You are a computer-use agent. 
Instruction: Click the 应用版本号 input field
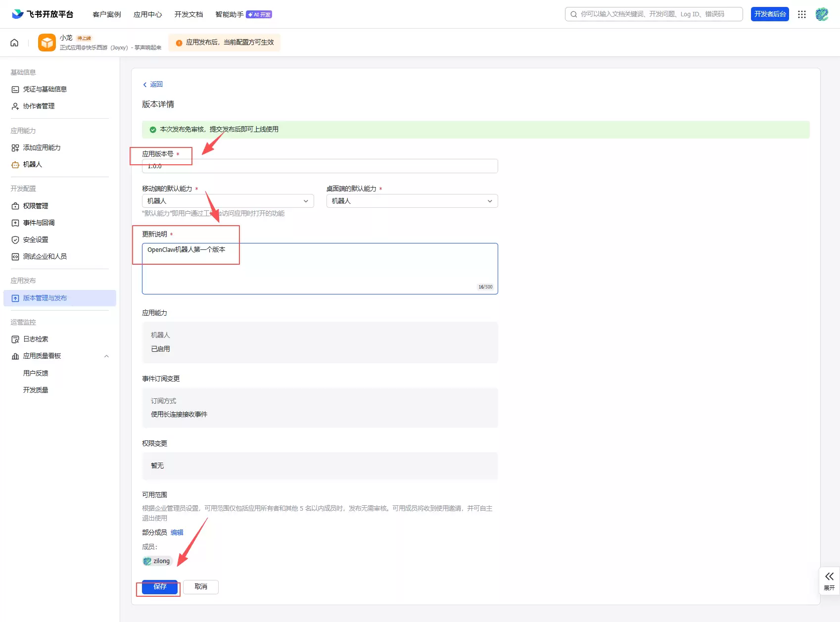320,166
